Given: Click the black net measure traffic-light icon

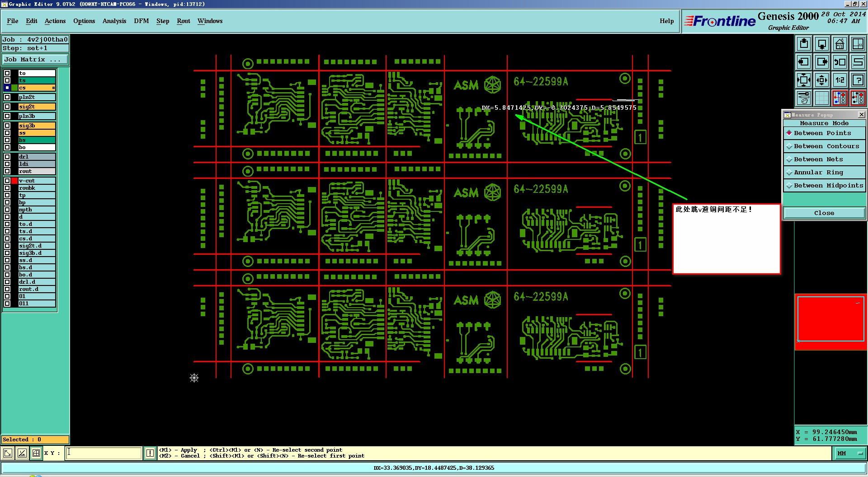Looking at the screenshot, I should coord(858,98).
